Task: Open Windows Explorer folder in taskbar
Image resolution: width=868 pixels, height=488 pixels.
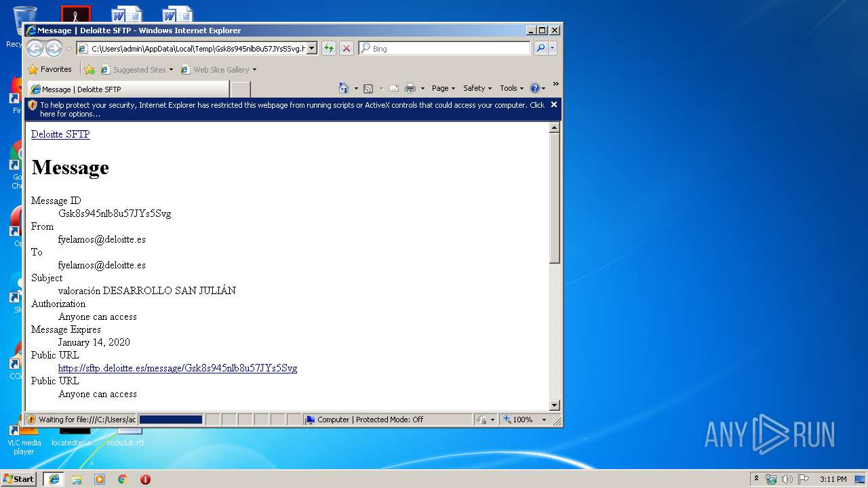Action: [77, 479]
